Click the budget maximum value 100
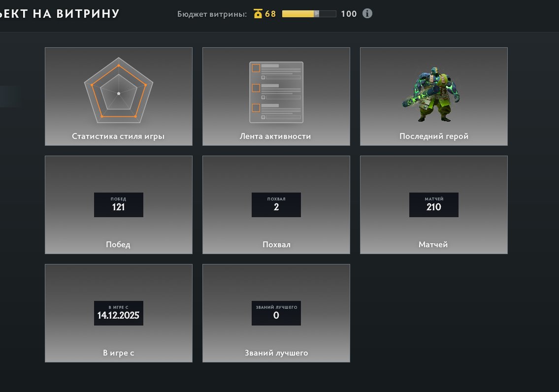 [x=349, y=14]
